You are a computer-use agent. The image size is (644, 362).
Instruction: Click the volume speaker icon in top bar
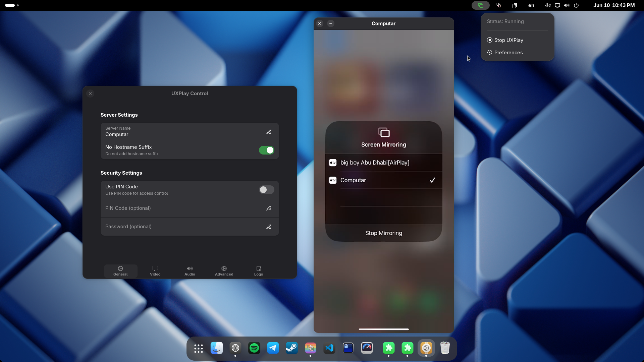point(567,5)
